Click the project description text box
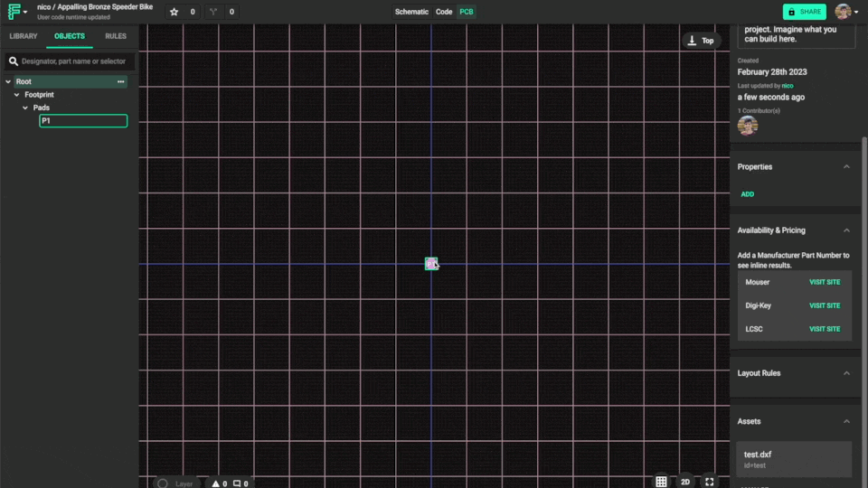The image size is (868, 488). (796, 34)
